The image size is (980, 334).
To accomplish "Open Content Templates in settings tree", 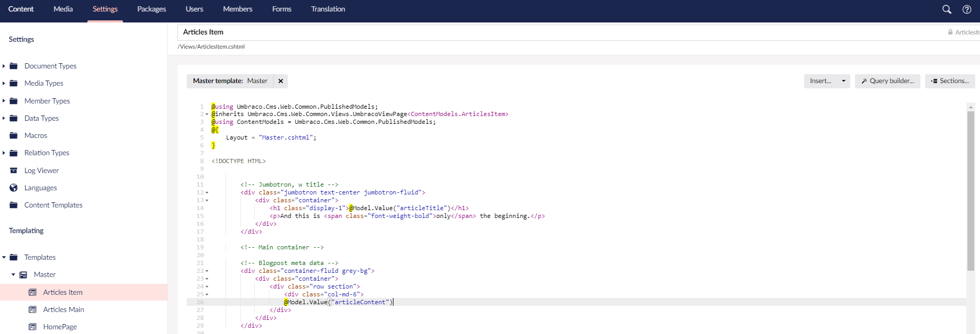I will coord(53,205).
